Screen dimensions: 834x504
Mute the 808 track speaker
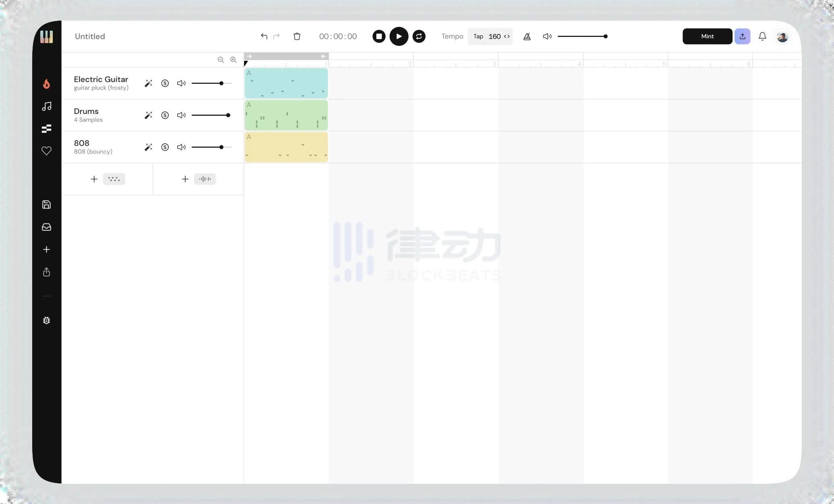point(181,147)
